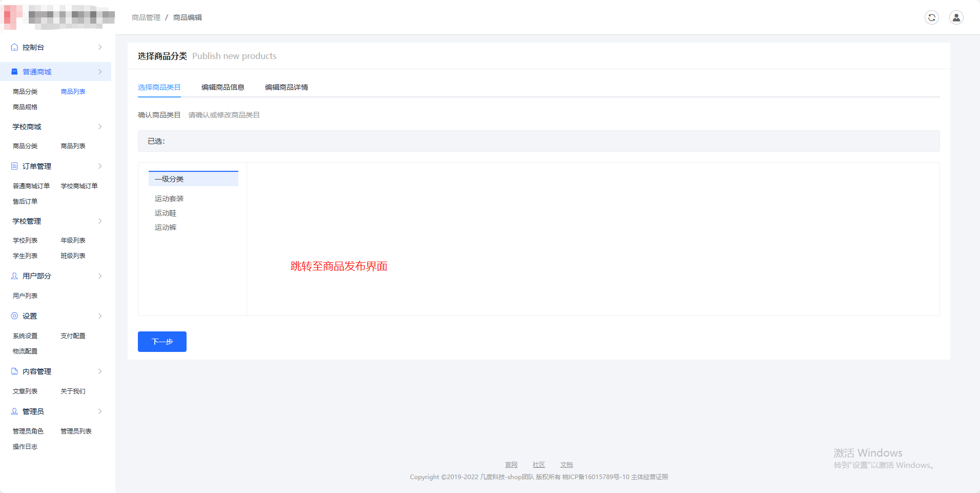
Task: Open the user avatar menu top right
Action: (x=956, y=17)
